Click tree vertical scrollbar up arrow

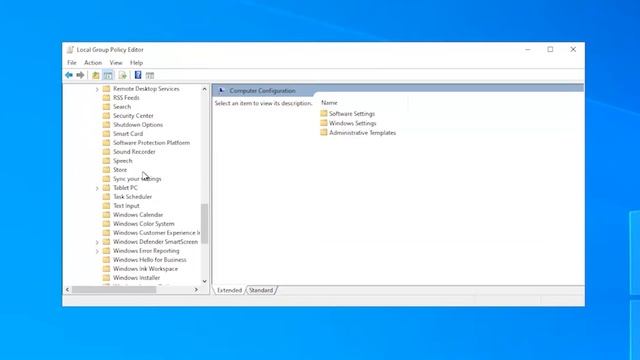pyautogui.click(x=204, y=89)
